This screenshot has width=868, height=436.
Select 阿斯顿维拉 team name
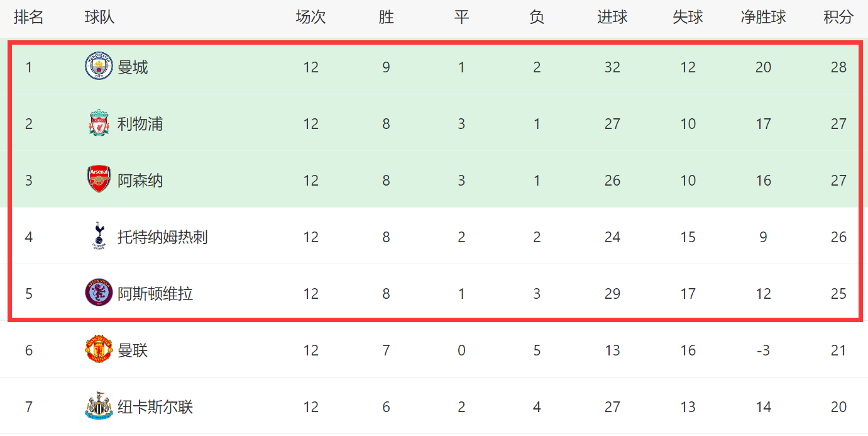point(155,294)
